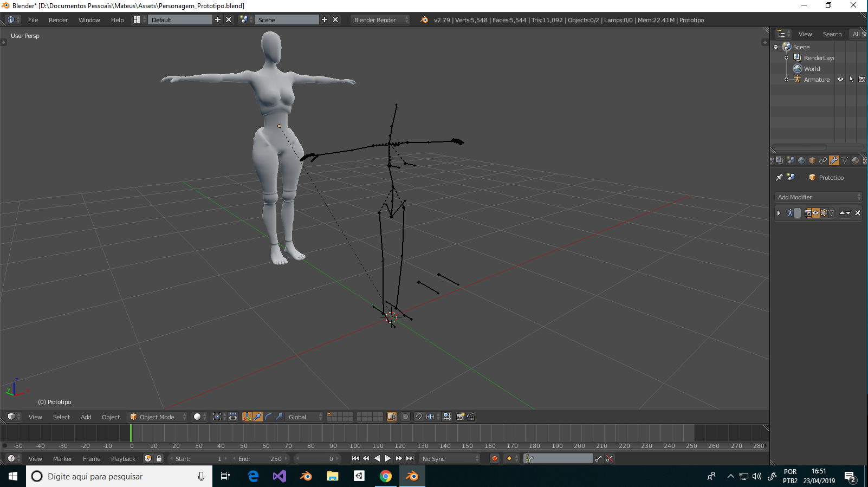This screenshot has width=868, height=487.
Task: Expand the armature modifier panel triangle
Action: pos(779,213)
